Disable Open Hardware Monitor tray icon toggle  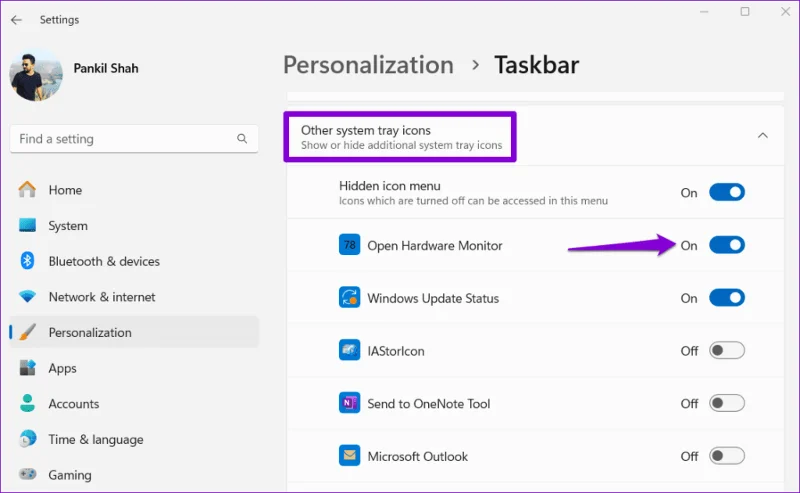(727, 245)
